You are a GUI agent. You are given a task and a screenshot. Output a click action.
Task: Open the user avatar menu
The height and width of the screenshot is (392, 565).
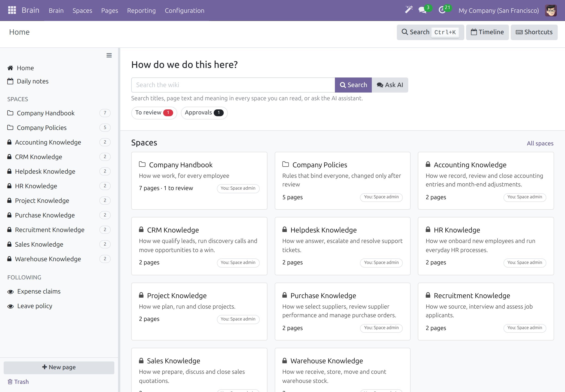551,10
